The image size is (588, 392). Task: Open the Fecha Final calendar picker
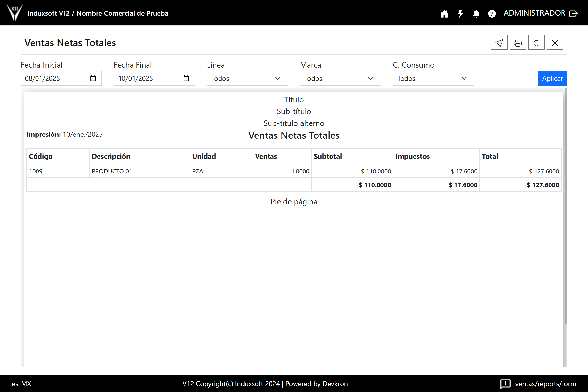(186, 78)
